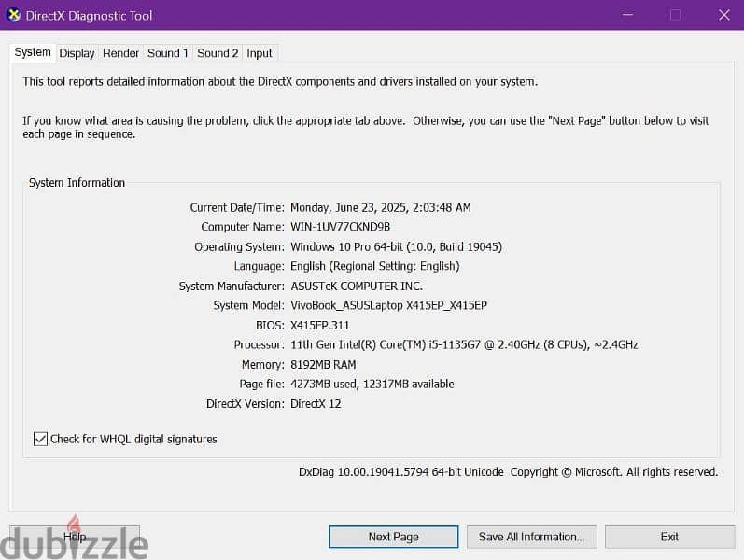Click the Exit button
744x560 pixels.
pos(669,537)
